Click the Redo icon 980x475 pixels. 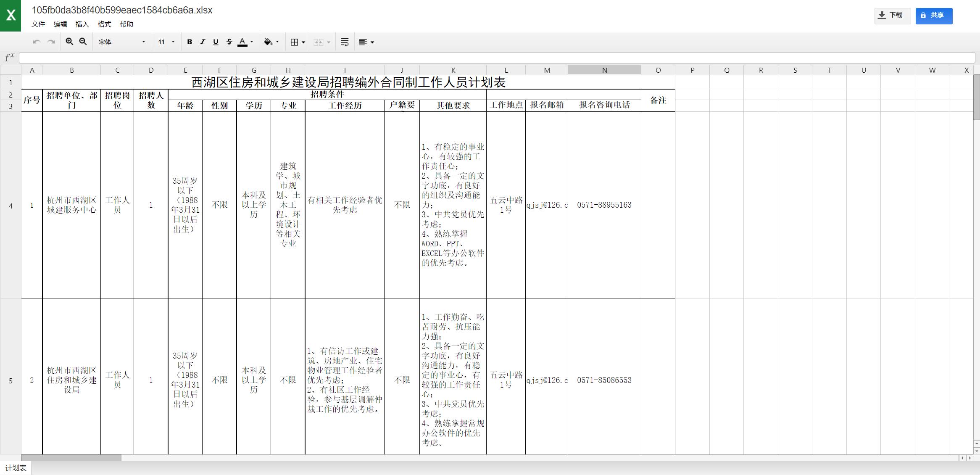coord(51,42)
